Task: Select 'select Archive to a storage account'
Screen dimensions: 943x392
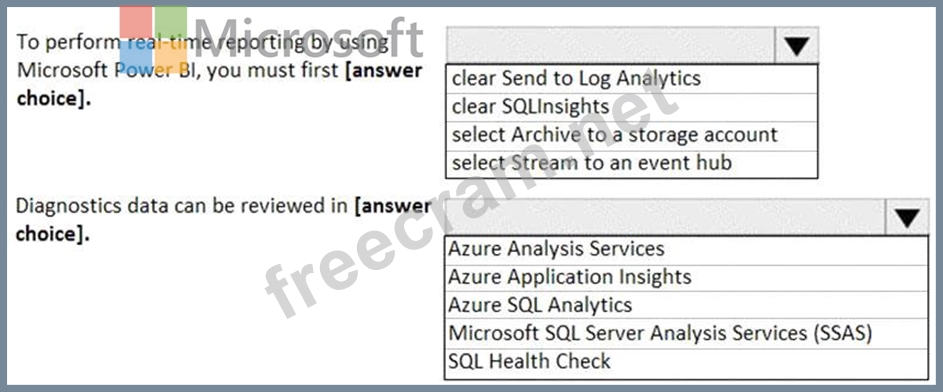Action: (x=631, y=135)
